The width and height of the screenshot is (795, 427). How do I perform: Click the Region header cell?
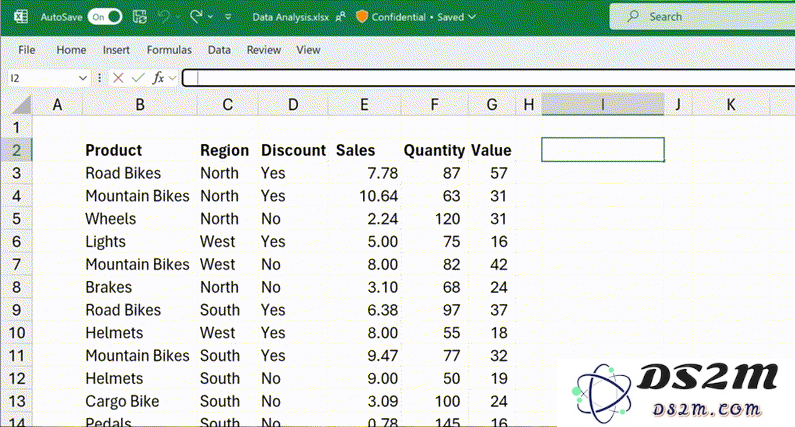(x=228, y=150)
